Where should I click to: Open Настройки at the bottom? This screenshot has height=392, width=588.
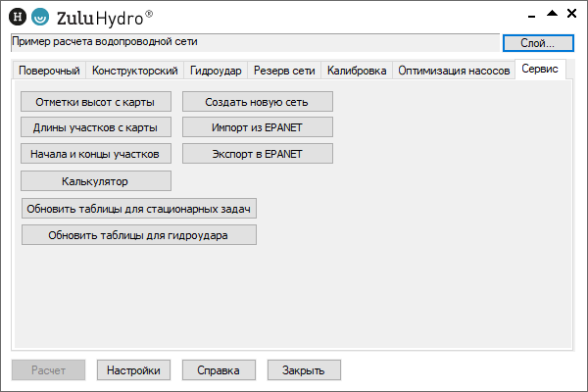[x=134, y=369]
